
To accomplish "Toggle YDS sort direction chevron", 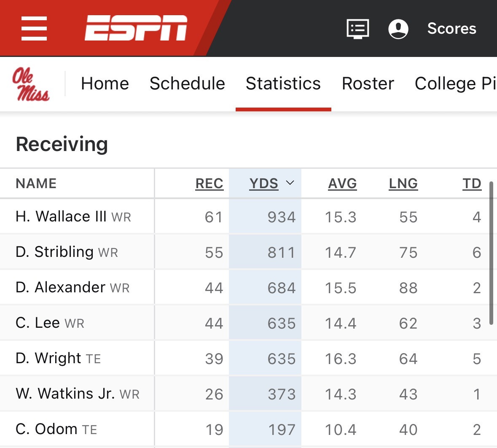I will (x=290, y=183).
